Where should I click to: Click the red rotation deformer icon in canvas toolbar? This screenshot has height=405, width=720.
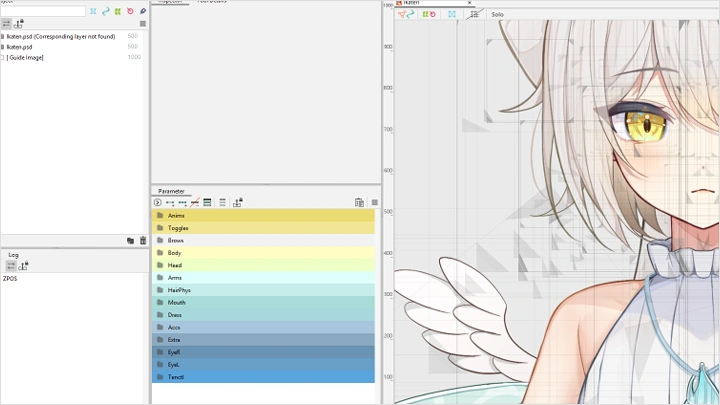pos(432,14)
